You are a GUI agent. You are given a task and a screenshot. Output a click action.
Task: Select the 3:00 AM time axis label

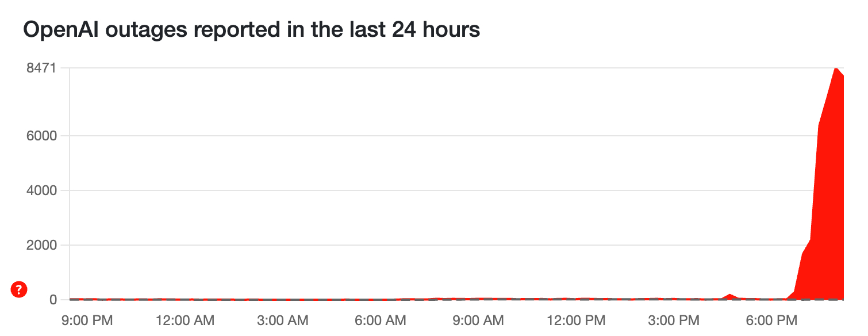click(x=282, y=319)
